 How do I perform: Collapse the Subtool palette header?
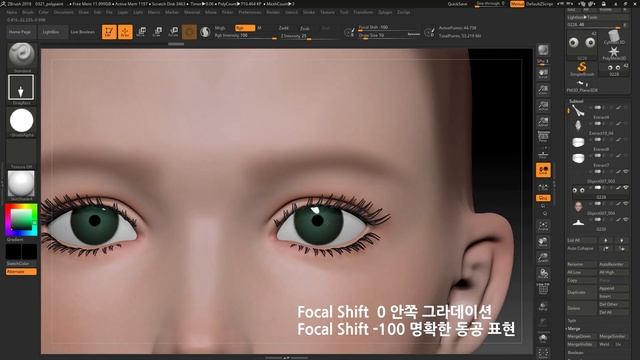click(576, 101)
